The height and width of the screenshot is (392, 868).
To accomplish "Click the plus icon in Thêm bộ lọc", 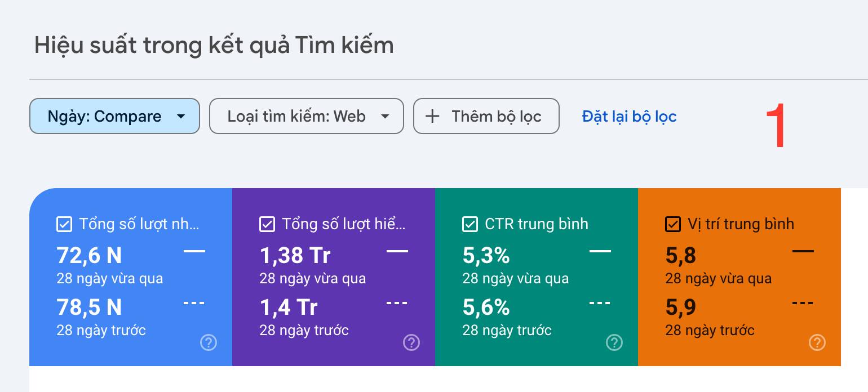I will pyautogui.click(x=432, y=117).
